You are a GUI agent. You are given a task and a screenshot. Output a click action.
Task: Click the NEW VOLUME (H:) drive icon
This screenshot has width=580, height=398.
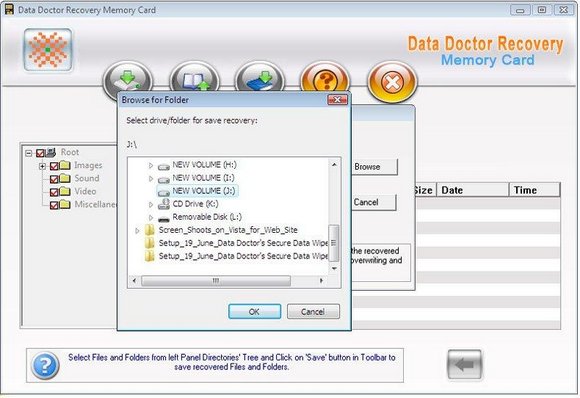163,166
